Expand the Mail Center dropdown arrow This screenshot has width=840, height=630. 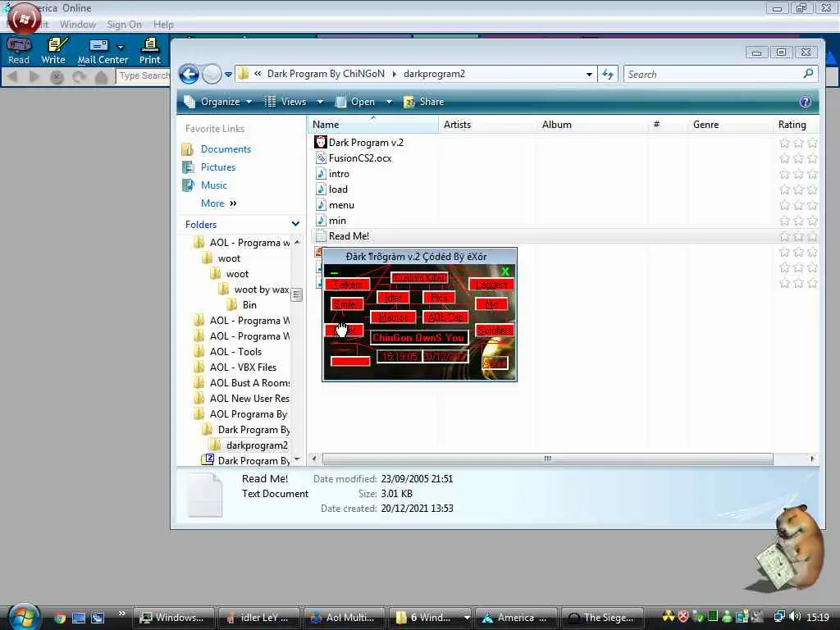tap(121, 47)
